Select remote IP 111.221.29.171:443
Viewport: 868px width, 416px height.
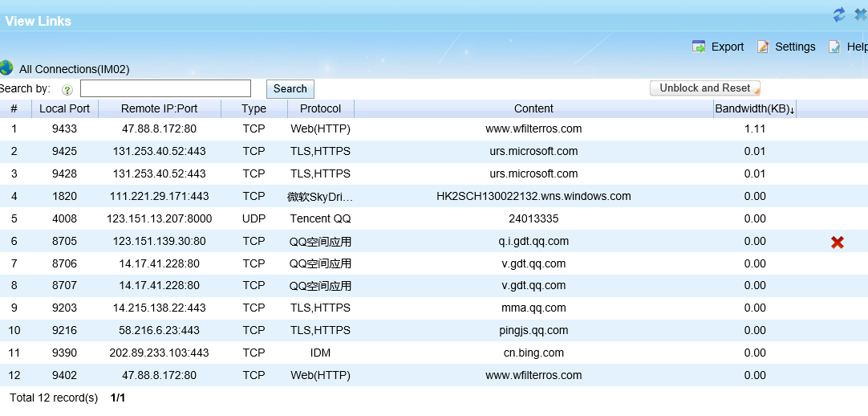[x=160, y=196]
